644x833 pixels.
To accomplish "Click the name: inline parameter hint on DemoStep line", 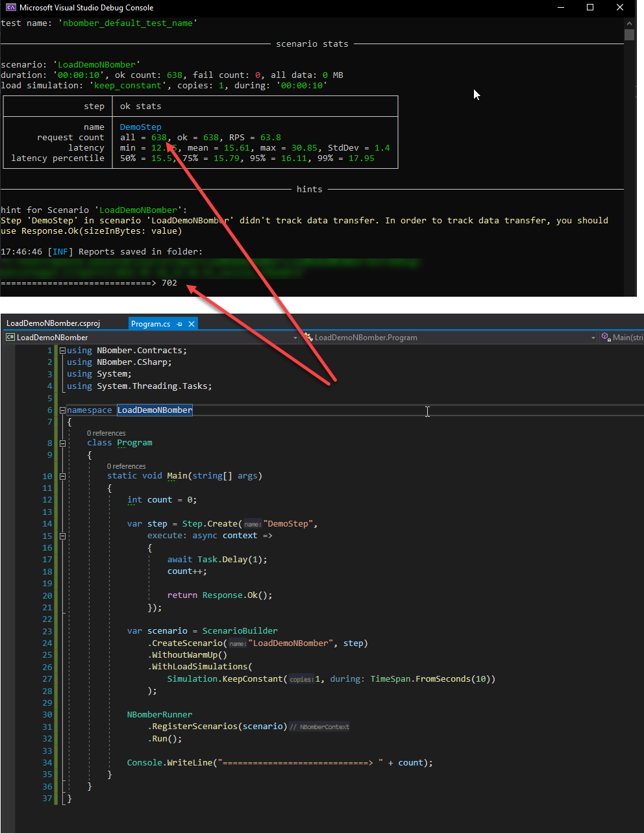I will [252, 523].
